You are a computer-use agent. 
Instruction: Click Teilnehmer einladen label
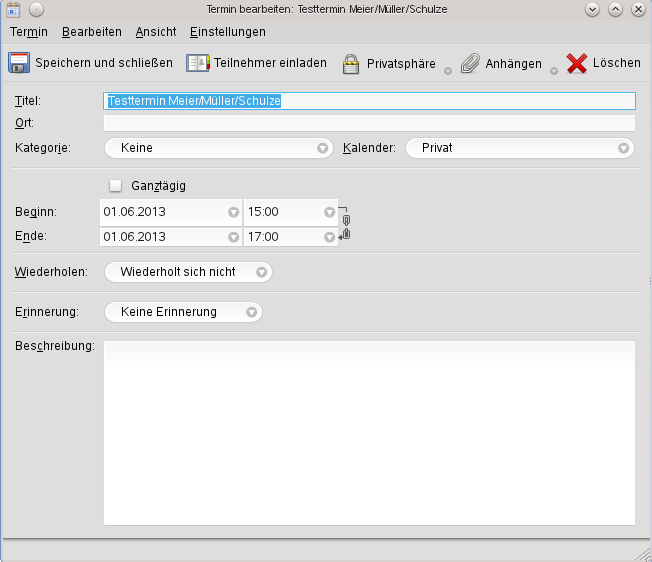click(270, 63)
